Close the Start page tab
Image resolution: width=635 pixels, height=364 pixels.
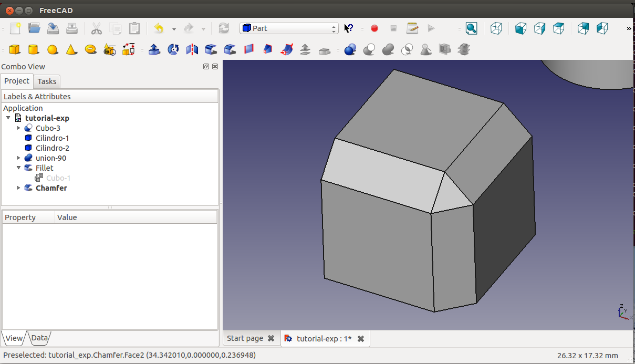tap(271, 339)
